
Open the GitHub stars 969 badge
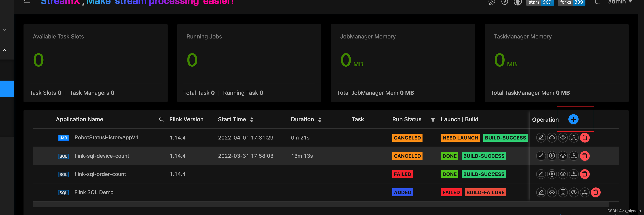[540, 2]
